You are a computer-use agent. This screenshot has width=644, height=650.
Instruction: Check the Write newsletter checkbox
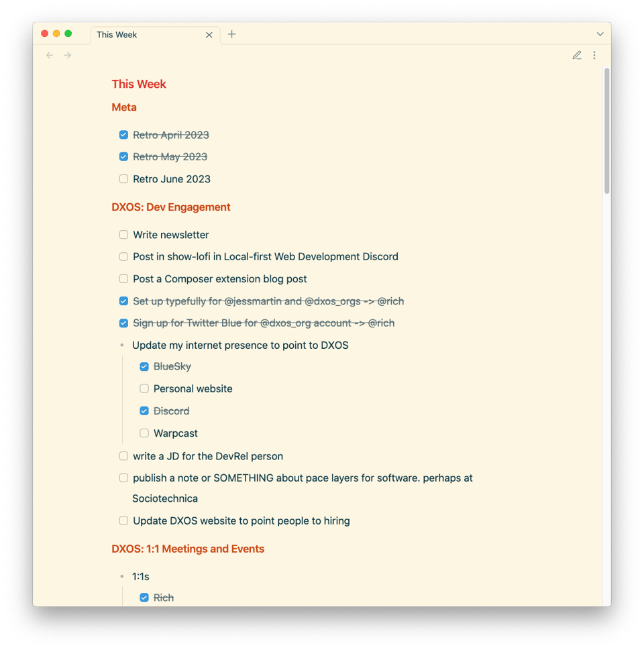[x=123, y=234]
